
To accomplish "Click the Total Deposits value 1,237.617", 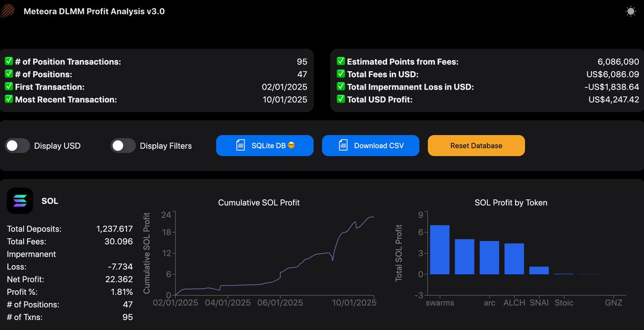I will click(114, 229).
